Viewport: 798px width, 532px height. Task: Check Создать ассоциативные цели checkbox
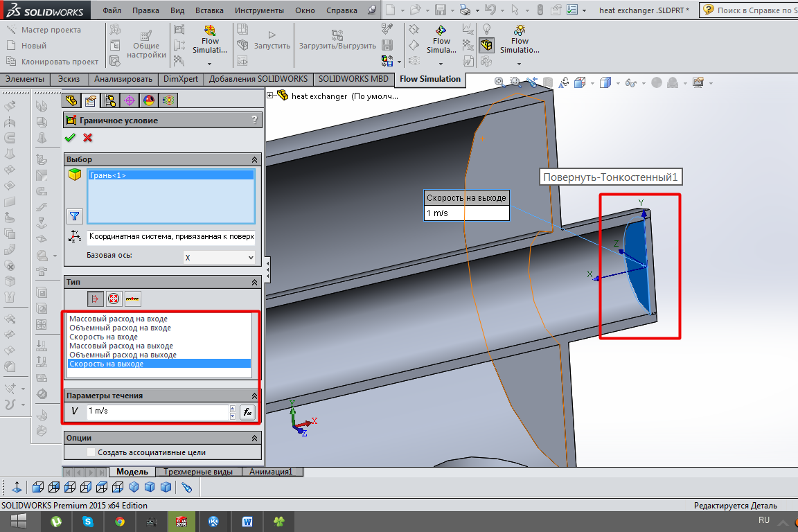click(x=91, y=452)
